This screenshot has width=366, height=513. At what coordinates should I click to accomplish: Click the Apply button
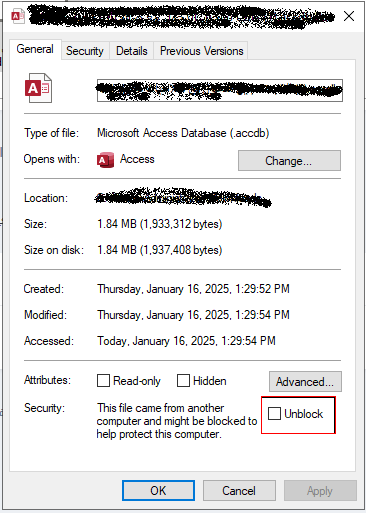click(x=320, y=491)
